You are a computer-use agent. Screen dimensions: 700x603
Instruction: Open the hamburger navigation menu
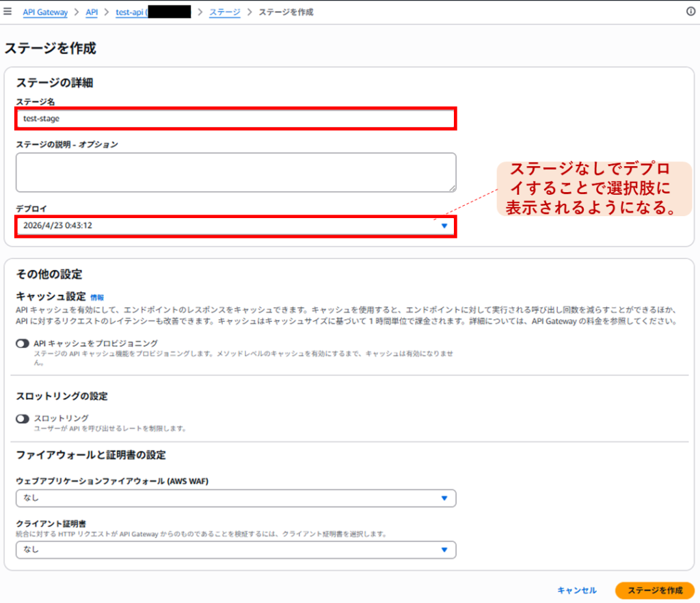pyautogui.click(x=8, y=12)
